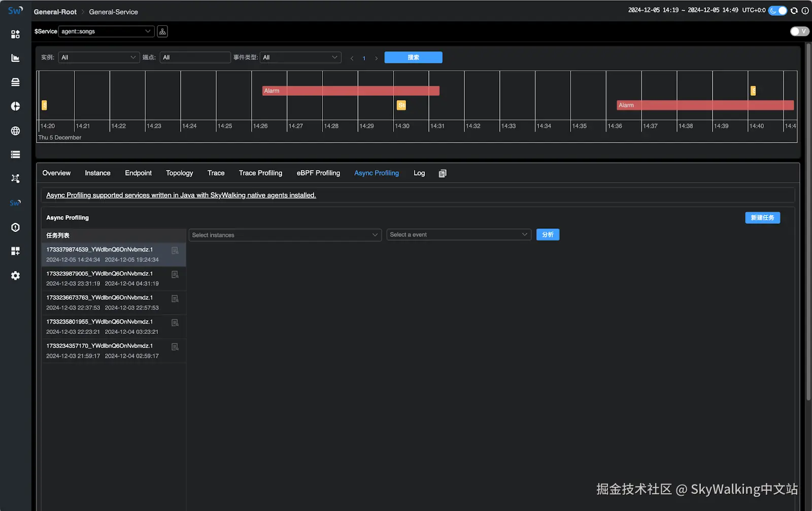Click the General-Service breadcrumb

pyautogui.click(x=113, y=12)
